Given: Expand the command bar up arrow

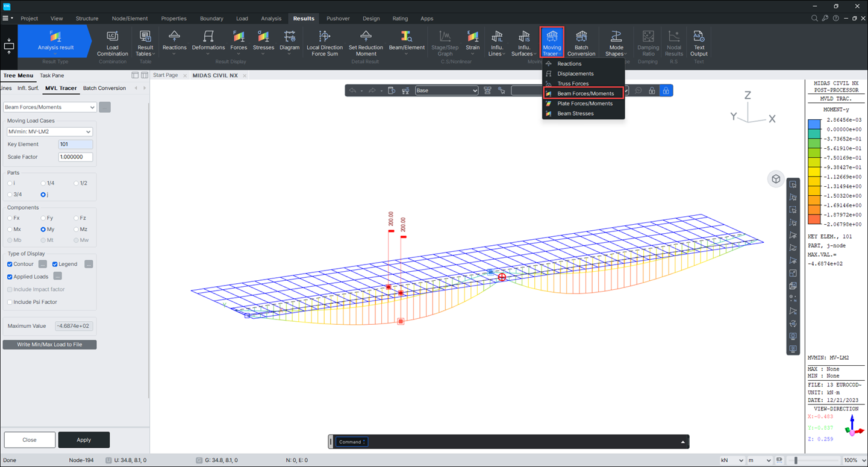Looking at the screenshot, I should point(682,442).
